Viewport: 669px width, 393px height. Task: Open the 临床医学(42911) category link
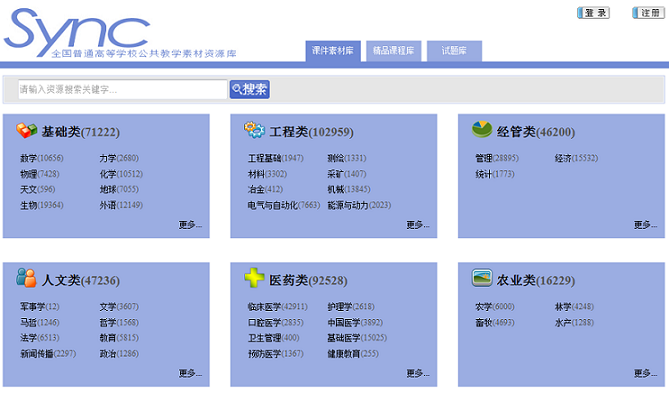[x=278, y=307]
